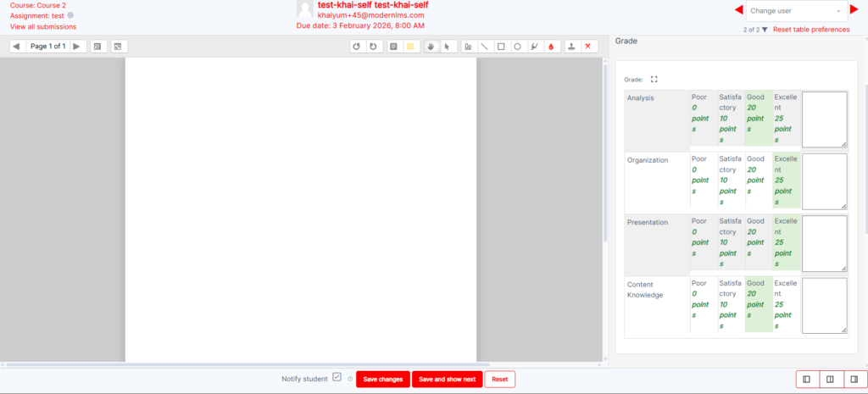Click the Content Knowledge remark text box
This screenshot has width=868, height=394.
coord(825,306)
